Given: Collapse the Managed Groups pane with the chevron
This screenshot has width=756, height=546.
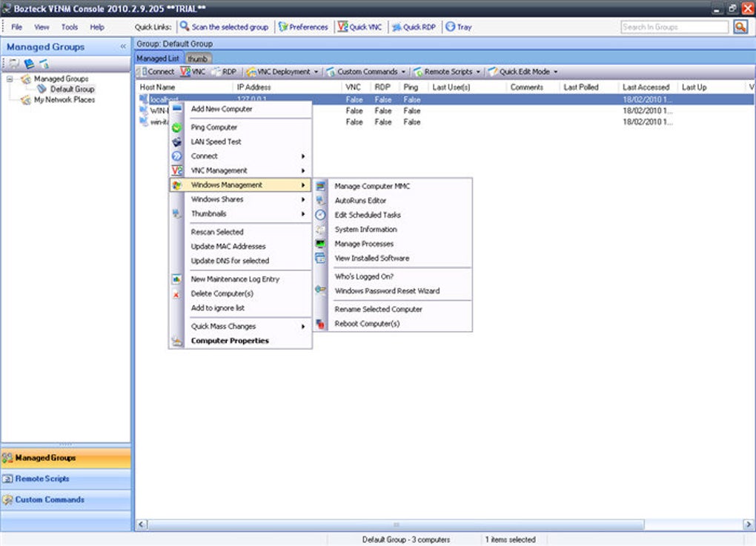Looking at the screenshot, I should coord(123,47).
